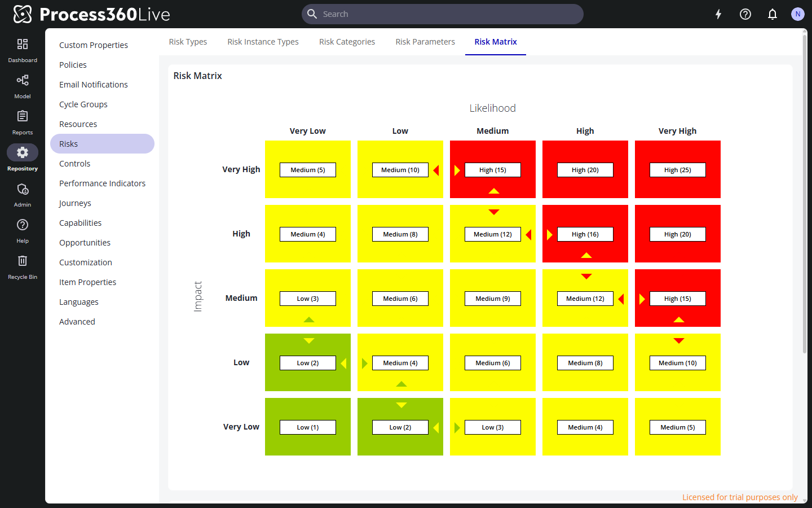Click the yellow down arrow above Low-row Low (2)
This screenshot has width=812, height=508.
309,341
